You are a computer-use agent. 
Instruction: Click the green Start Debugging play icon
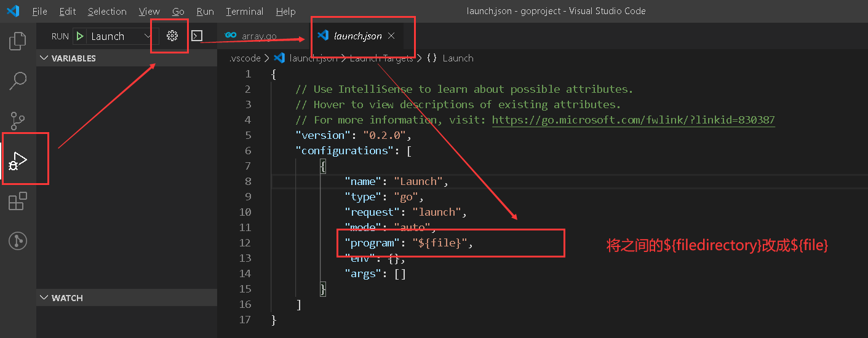click(x=80, y=36)
